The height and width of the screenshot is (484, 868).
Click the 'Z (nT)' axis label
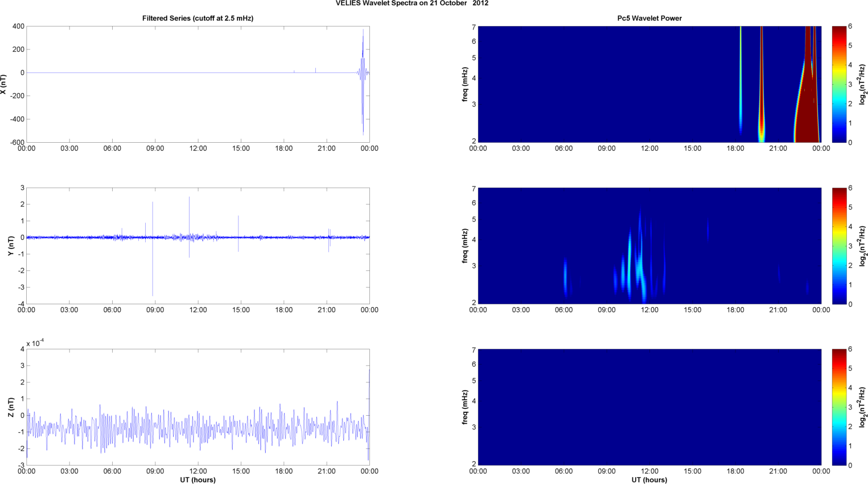click(x=11, y=407)
